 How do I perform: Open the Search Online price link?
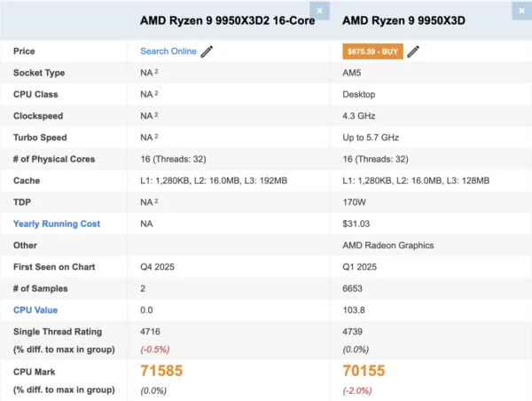click(x=168, y=51)
